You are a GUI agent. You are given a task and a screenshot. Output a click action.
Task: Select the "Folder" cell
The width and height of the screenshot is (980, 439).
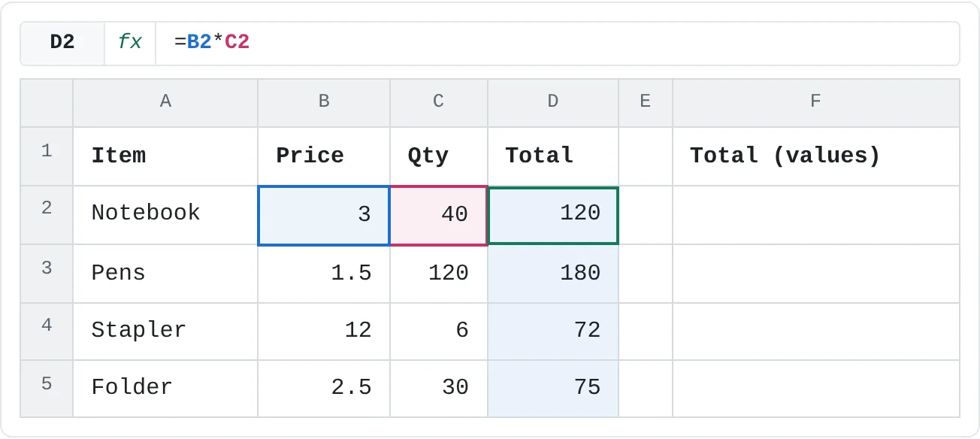tap(165, 389)
